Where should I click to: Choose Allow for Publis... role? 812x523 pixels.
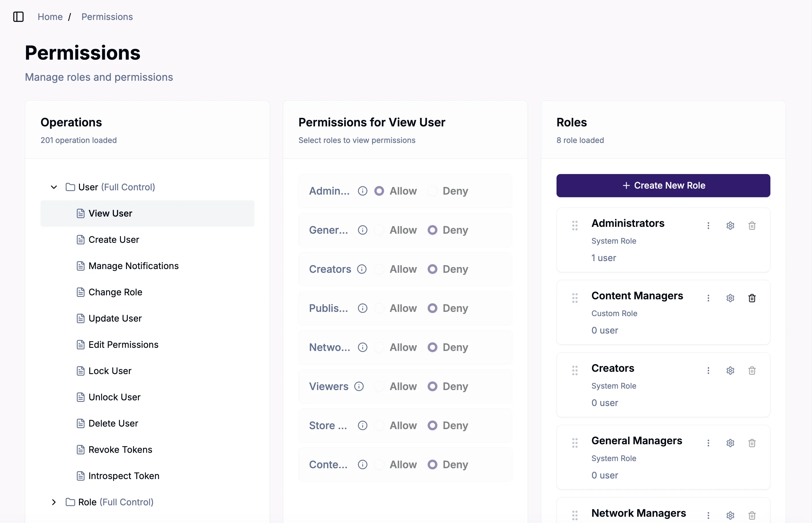point(379,308)
